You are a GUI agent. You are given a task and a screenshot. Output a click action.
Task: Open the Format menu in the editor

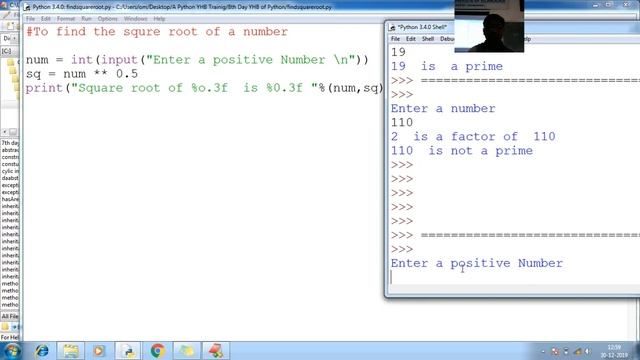[x=66, y=19]
